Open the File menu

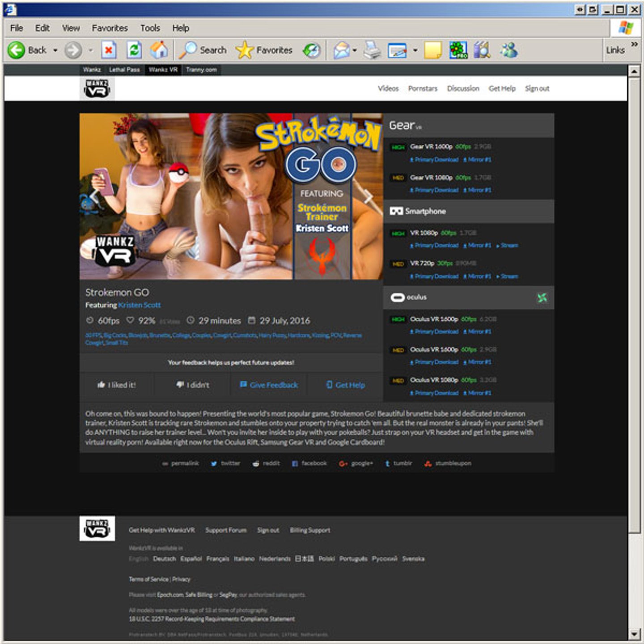tap(17, 28)
